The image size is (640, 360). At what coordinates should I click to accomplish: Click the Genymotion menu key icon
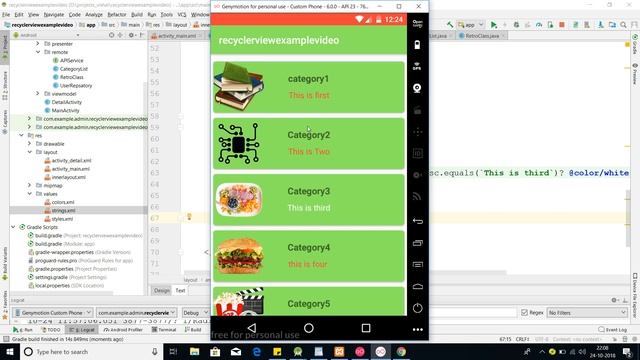(x=418, y=264)
